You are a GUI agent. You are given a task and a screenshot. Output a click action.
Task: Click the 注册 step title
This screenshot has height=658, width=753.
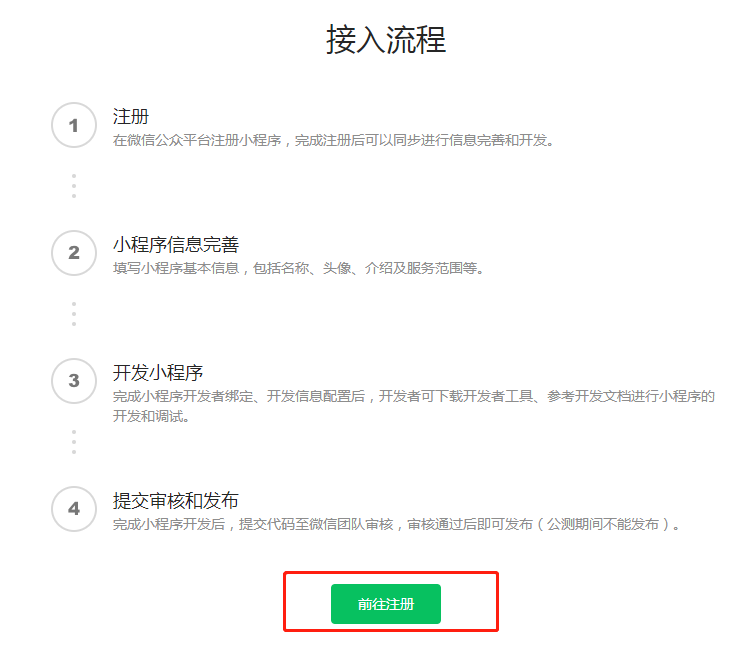(x=131, y=117)
